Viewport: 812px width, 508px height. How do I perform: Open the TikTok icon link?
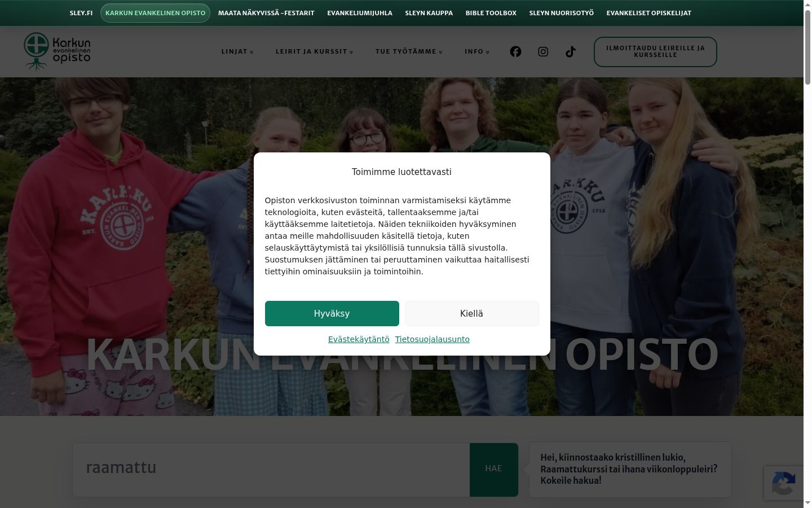(571, 51)
